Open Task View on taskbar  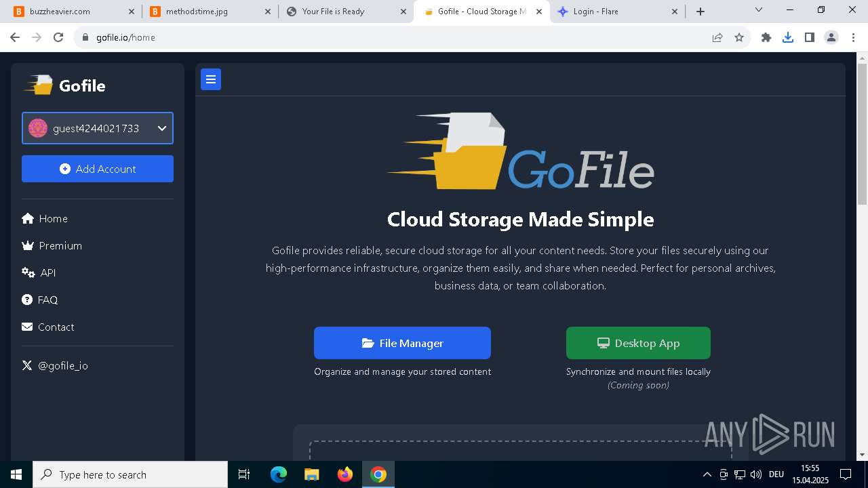[244, 474]
